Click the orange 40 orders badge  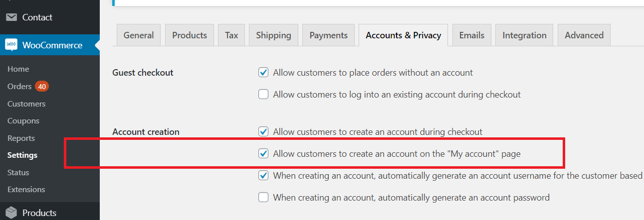[42, 87]
